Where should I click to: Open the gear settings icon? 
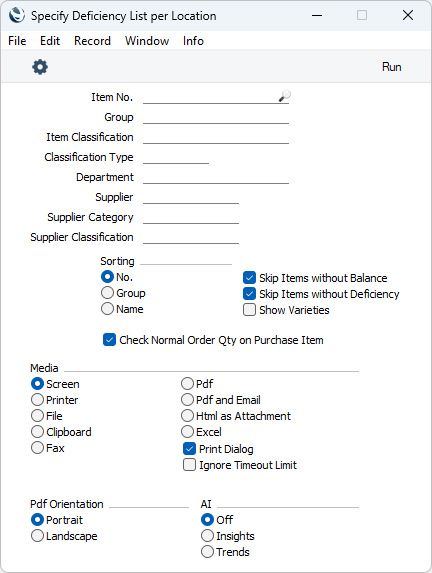[40, 67]
